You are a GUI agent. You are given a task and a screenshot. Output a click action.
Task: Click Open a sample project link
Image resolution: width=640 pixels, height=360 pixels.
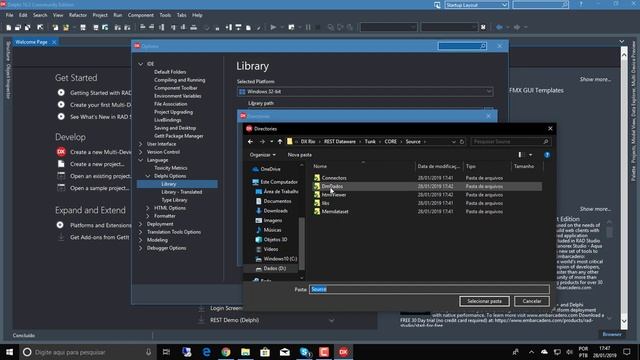click(x=100, y=188)
